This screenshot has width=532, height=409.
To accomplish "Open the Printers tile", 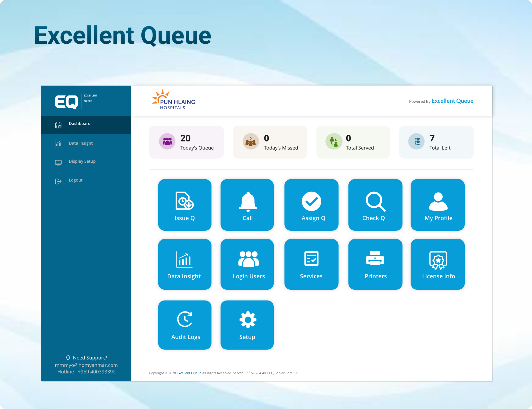I will pyautogui.click(x=375, y=264).
